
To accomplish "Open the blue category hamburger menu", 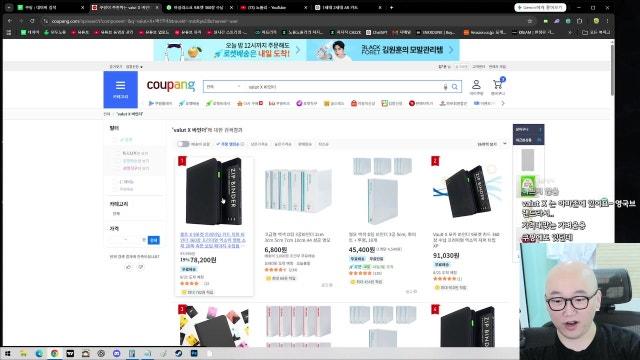I will click(x=120, y=89).
